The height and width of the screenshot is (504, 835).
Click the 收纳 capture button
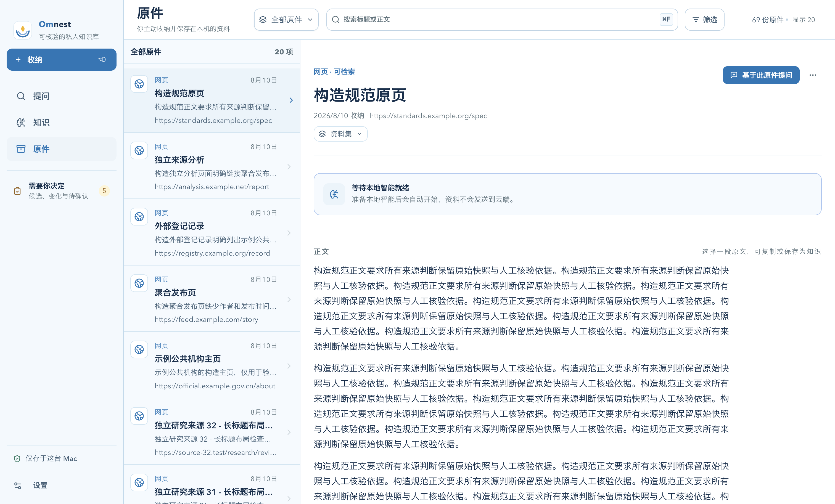tap(61, 60)
